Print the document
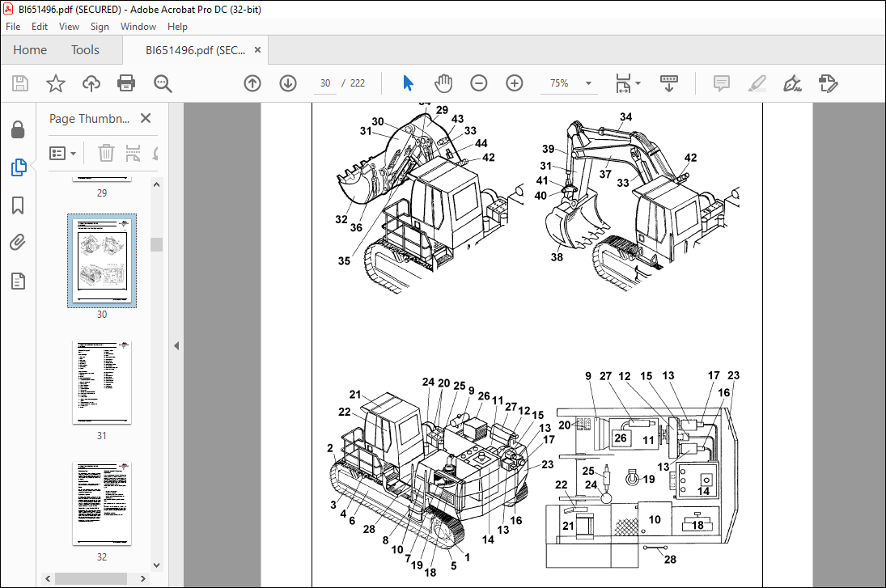 tap(126, 83)
